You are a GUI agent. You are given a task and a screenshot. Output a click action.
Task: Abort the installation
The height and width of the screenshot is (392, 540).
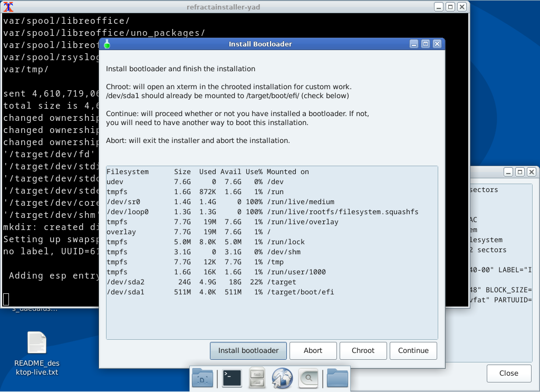click(x=313, y=350)
